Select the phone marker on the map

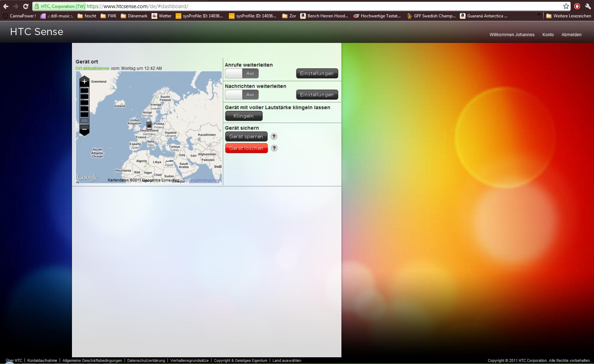[149, 125]
